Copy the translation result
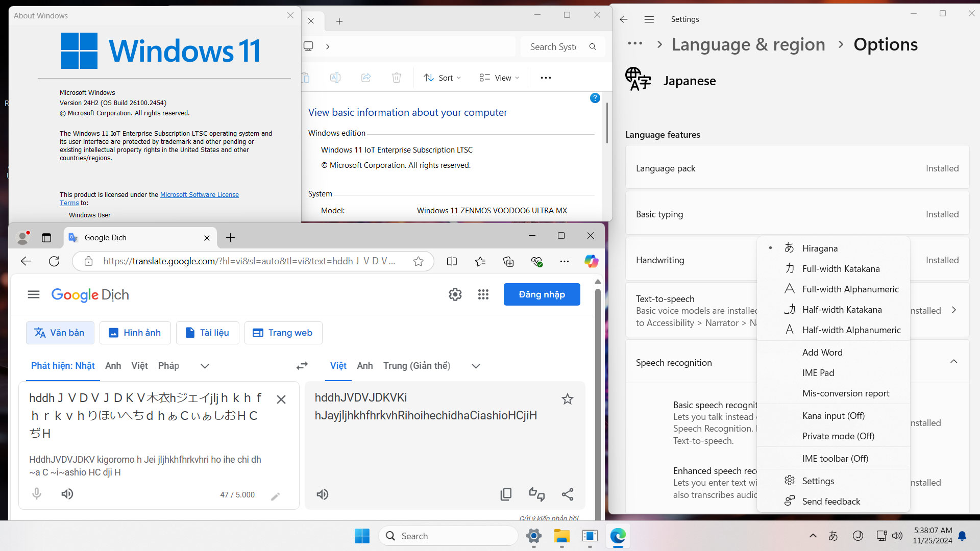 click(506, 494)
